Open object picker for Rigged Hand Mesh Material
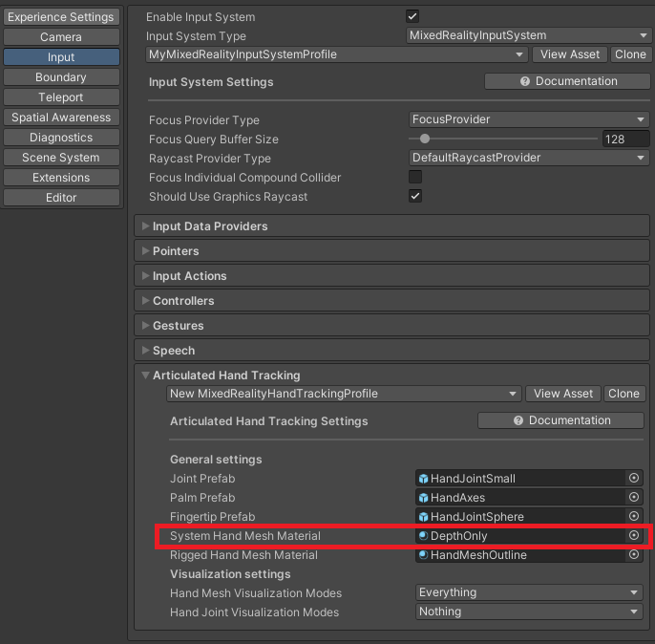 tap(634, 554)
